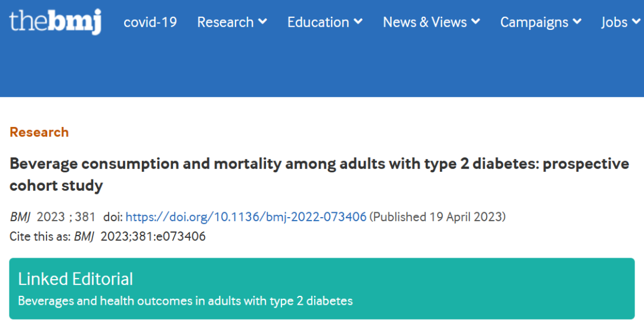Image resolution: width=644 pixels, height=328 pixels.
Task: Open the covid-19 navigation link
Action: pyautogui.click(x=150, y=22)
